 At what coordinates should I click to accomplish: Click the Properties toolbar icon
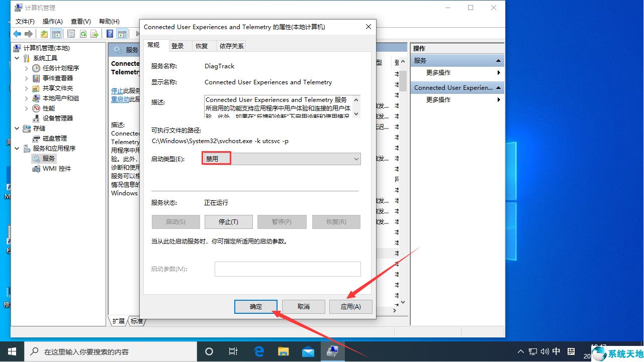coord(71,34)
